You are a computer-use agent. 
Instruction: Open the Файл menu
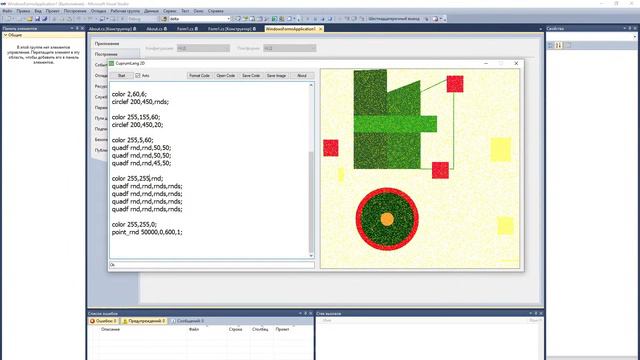coord(7,11)
